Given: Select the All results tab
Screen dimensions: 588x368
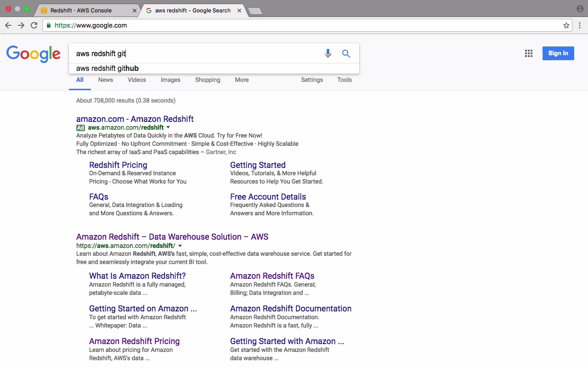Looking at the screenshot, I should 80,80.
